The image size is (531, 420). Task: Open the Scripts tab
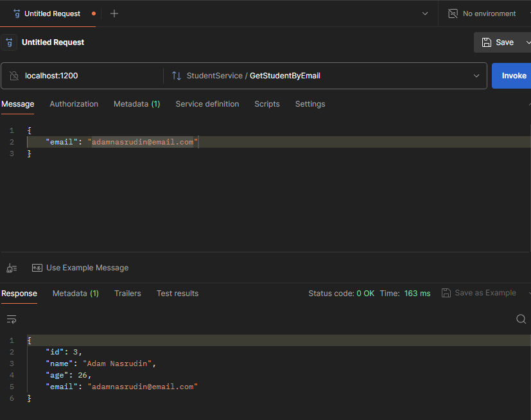click(267, 104)
